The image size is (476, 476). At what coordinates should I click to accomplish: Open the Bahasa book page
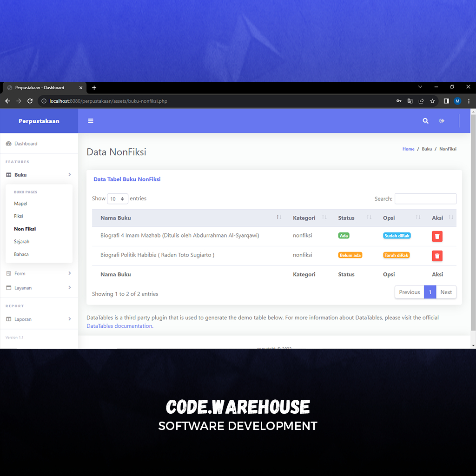(x=21, y=254)
